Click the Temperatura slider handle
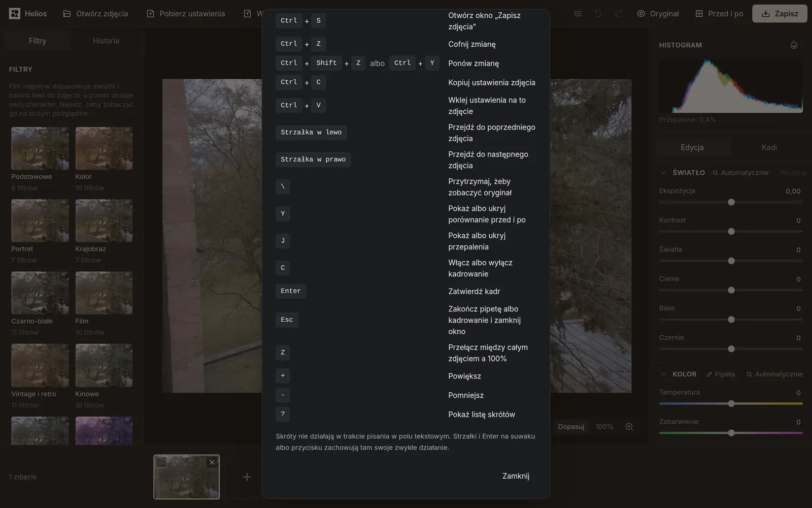This screenshot has height=508, width=812. 731,404
